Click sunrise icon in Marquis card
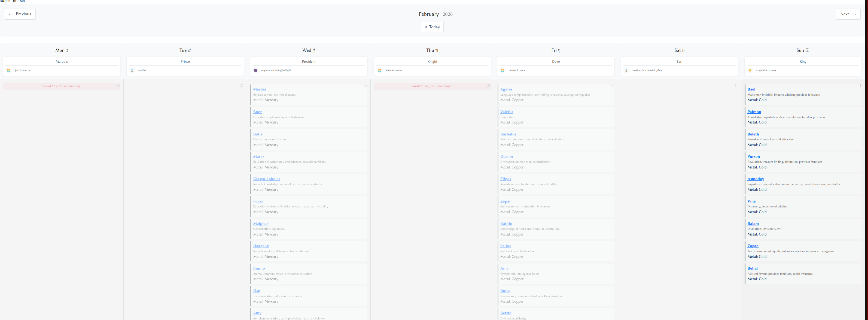Screen dimensions: 868x320 tap(9, 70)
